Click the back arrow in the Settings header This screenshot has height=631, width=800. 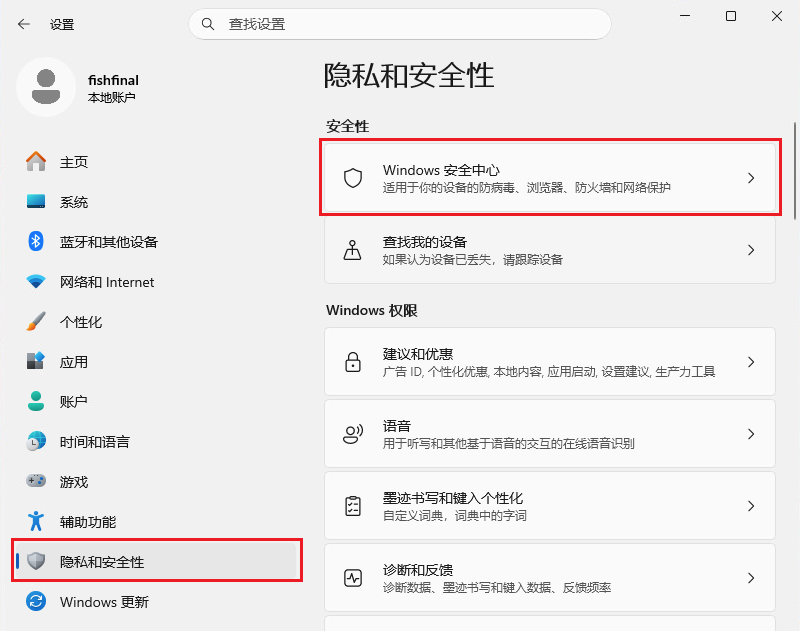tap(23, 24)
